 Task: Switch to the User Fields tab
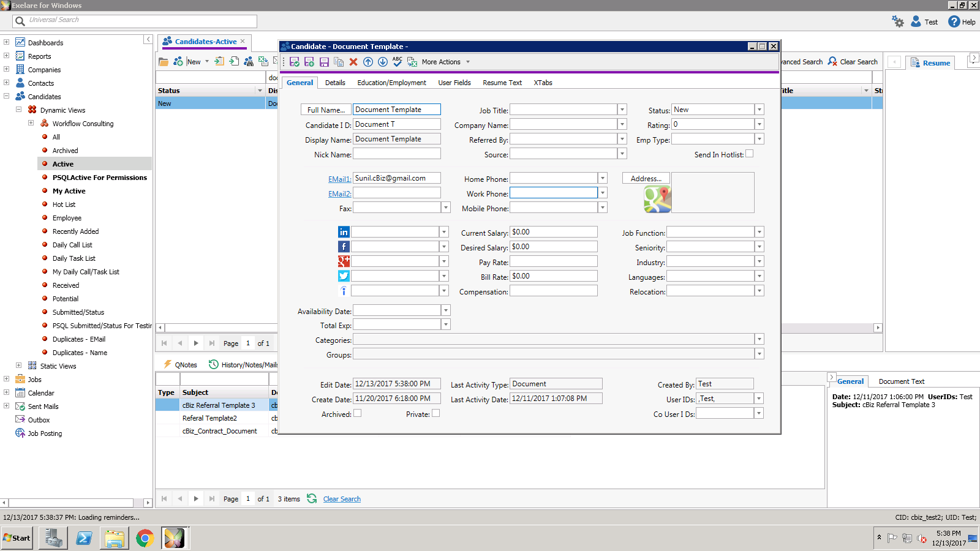coord(454,83)
